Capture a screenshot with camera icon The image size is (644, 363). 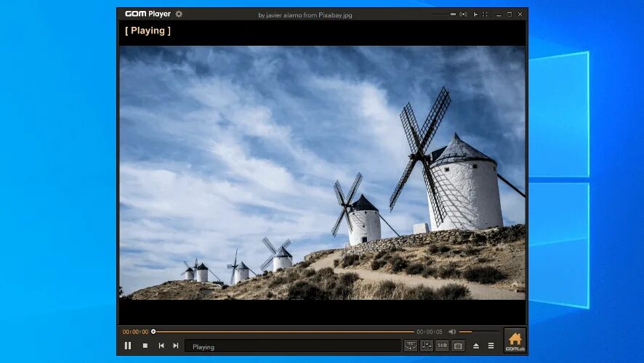(x=458, y=346)
